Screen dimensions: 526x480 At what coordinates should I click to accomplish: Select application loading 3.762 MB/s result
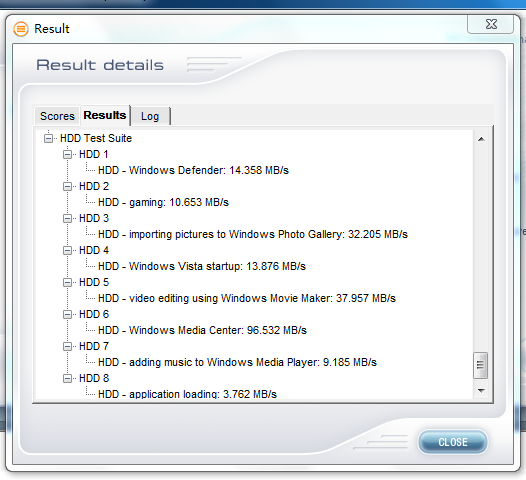pos(188,394)
